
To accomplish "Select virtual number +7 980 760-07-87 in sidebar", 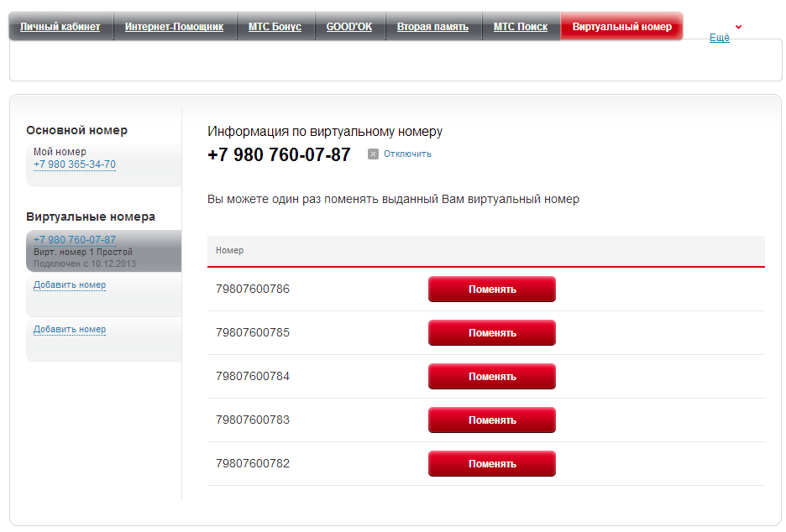I will click(x=75, y=240).
